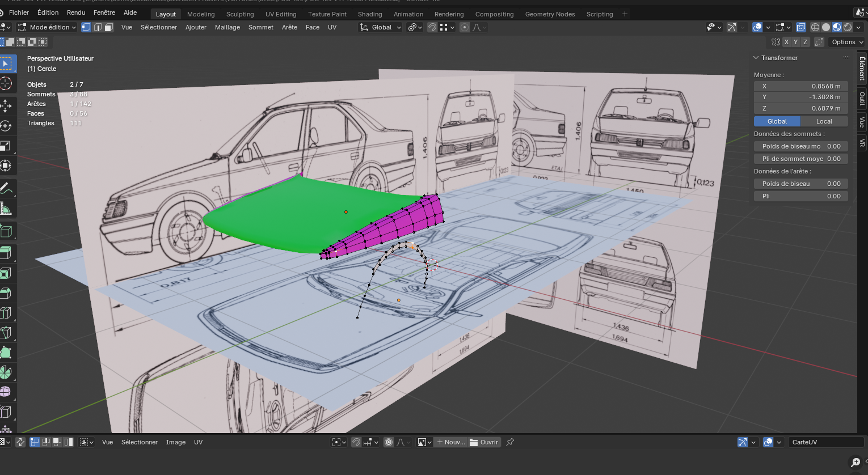Select the 3D Cursor tool
The height and width of the screenshot is (475, 868).
pyautogui.click(x=6, y=83)
